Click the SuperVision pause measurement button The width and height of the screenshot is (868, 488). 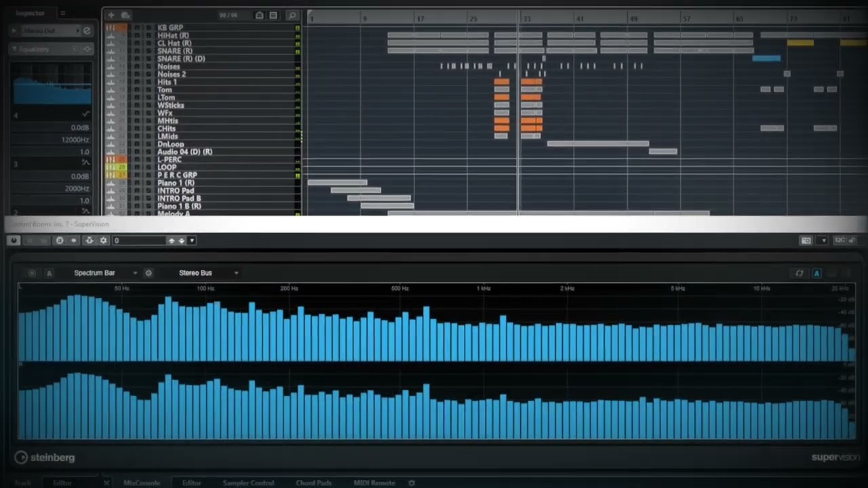coord(32,273)
